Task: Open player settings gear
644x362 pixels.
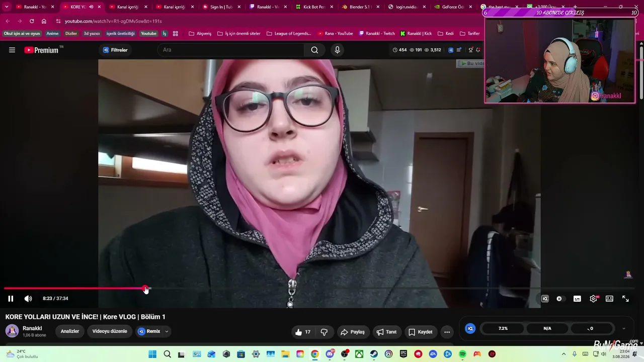Action: point(593,299)
